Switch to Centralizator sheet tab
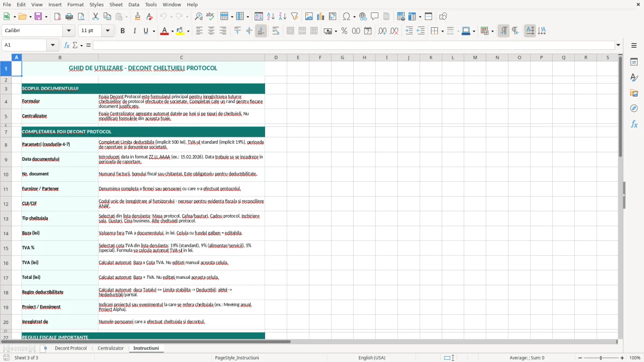The image size is (644, 362). (111, 348)
